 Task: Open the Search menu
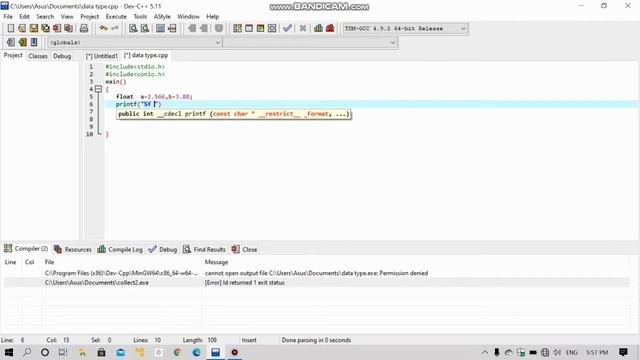45,16
